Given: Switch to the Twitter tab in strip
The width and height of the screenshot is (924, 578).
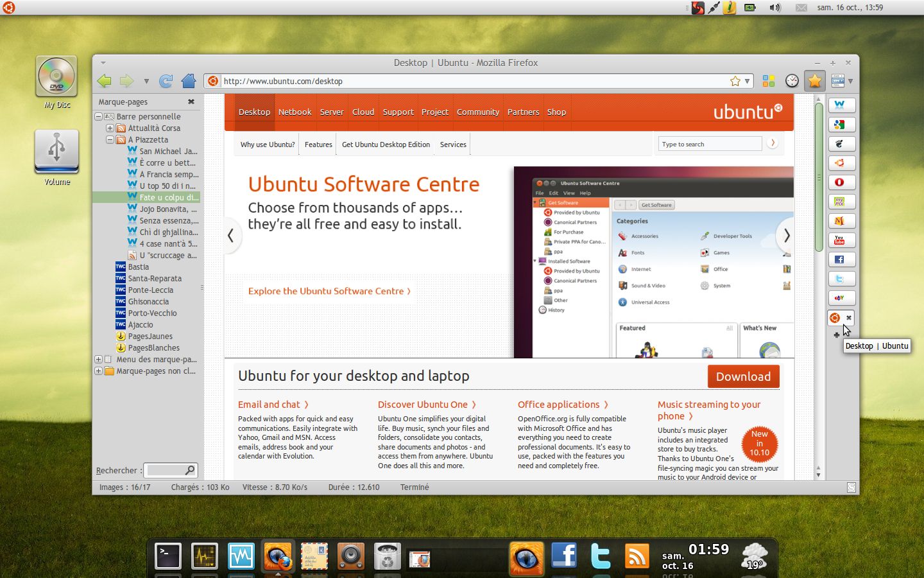Looking at the screenshot, I should pos(841,279).
